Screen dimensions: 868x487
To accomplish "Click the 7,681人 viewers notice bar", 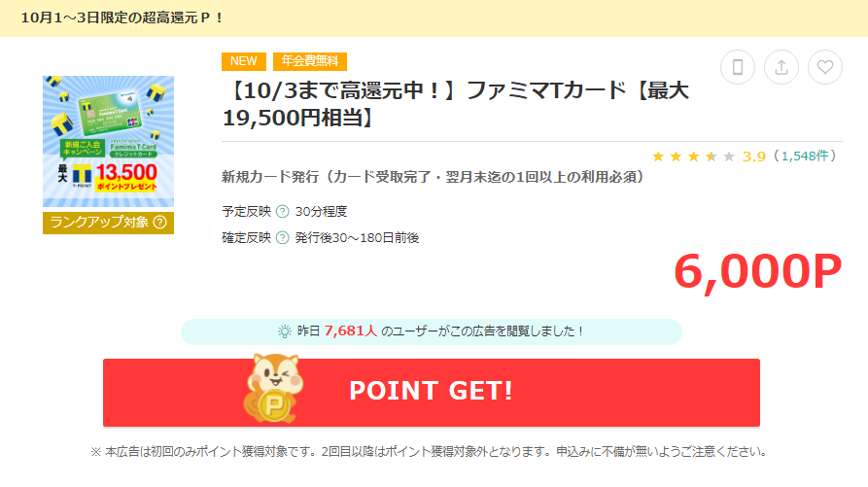I will [x=432, y=331].
